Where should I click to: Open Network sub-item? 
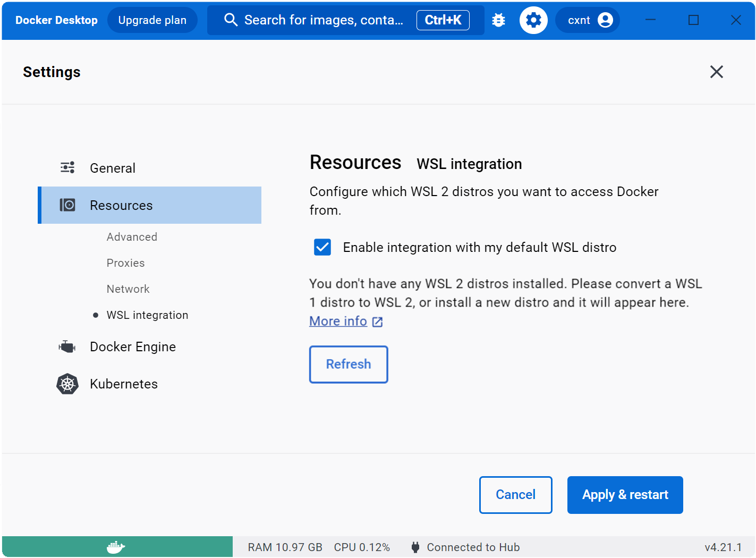pyautogui.click(x=128, y=289)
